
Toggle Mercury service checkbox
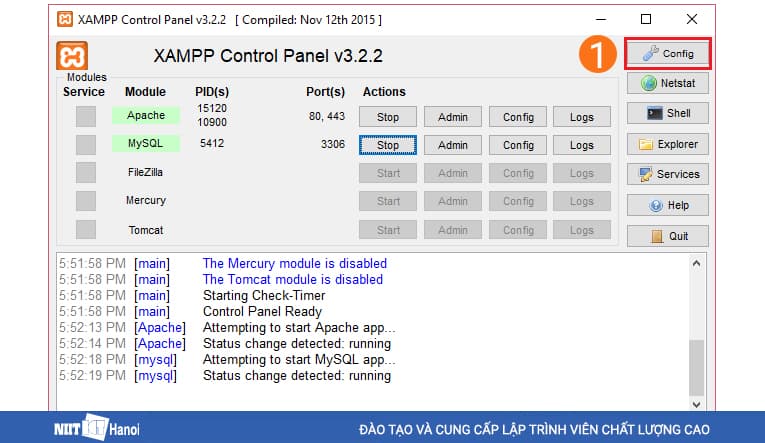86,201
